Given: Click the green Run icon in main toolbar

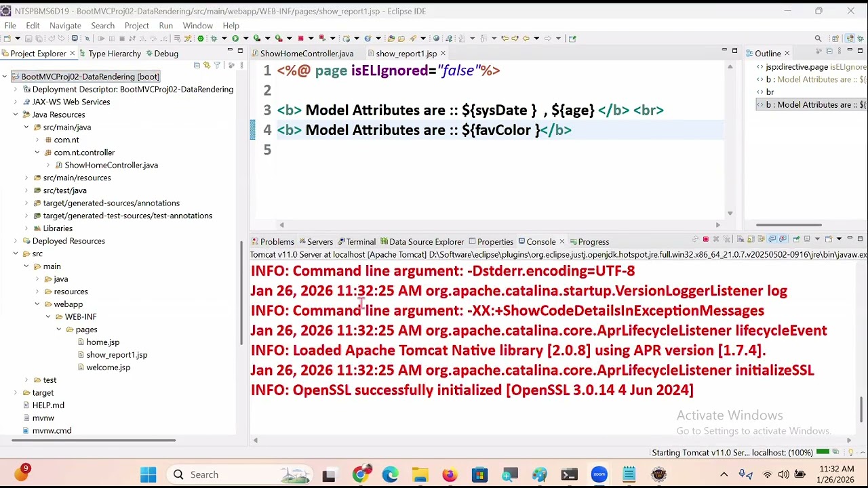Looking at the screenshot, I should click(235, 38).
